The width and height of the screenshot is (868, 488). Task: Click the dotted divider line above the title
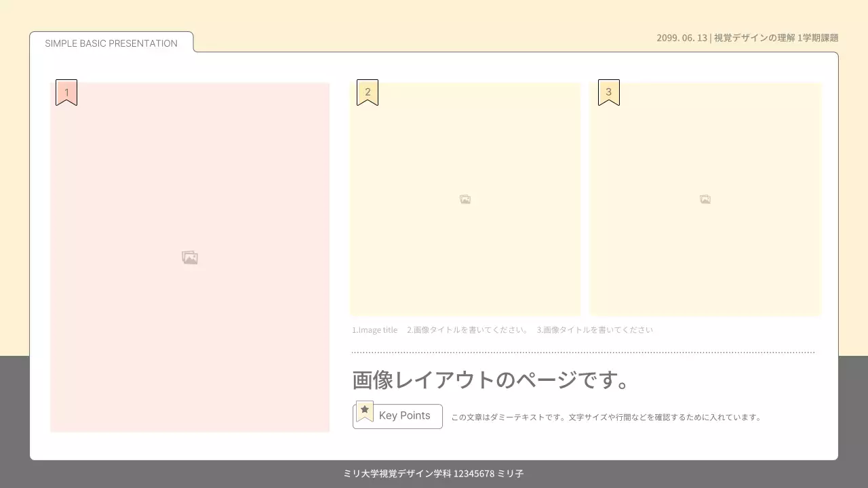(x=582, y=351)
